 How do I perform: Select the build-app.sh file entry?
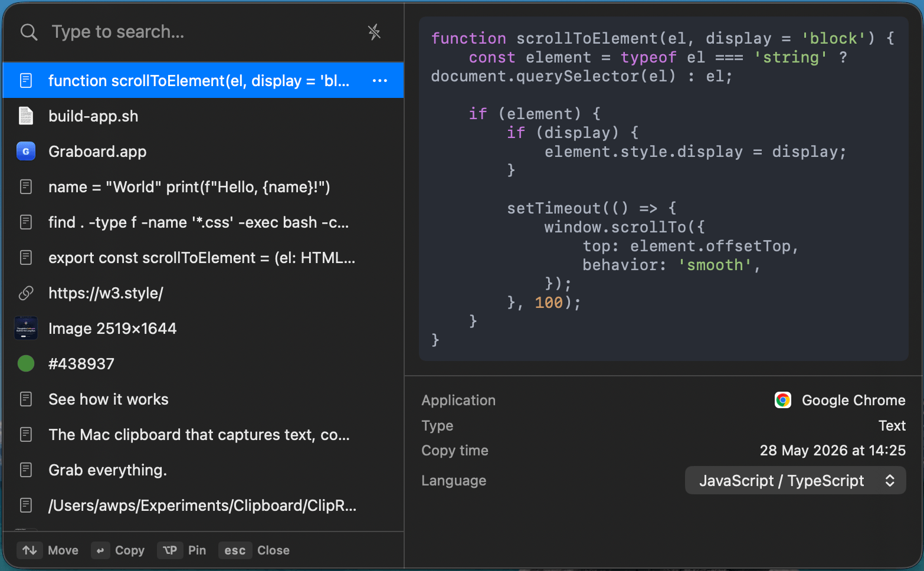(203, 116)
